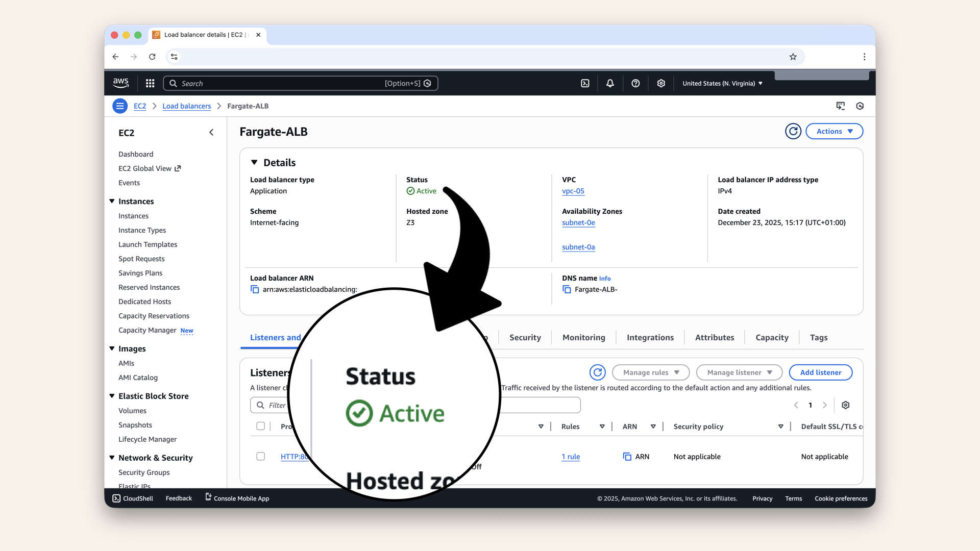Check the HTTP:80 listener row checkbox

[x=261, y=457]
